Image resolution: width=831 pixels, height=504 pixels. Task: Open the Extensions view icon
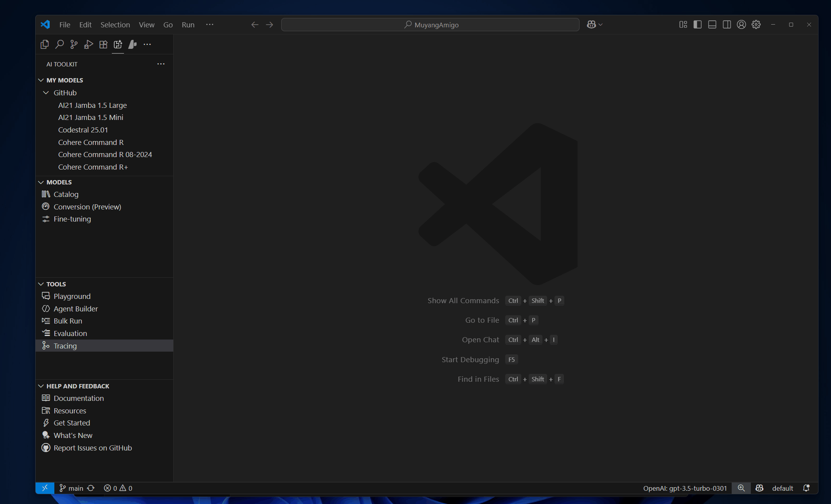click(x=103, y=45)
